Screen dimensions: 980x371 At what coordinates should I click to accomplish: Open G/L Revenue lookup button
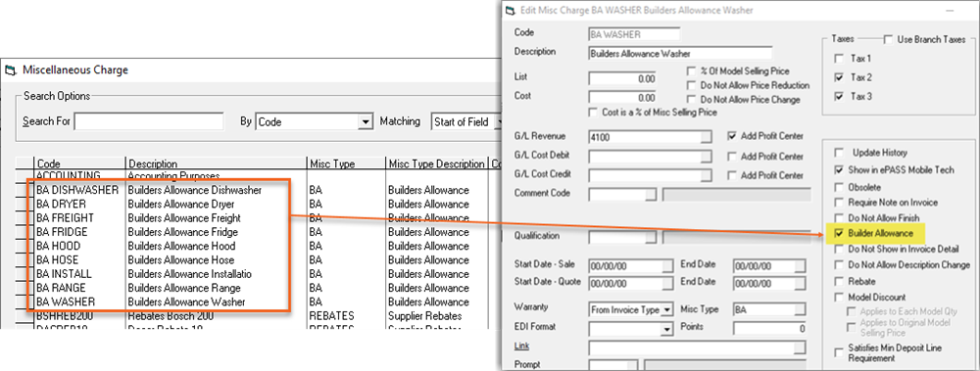pyautogui.click(x=706, y=136)
